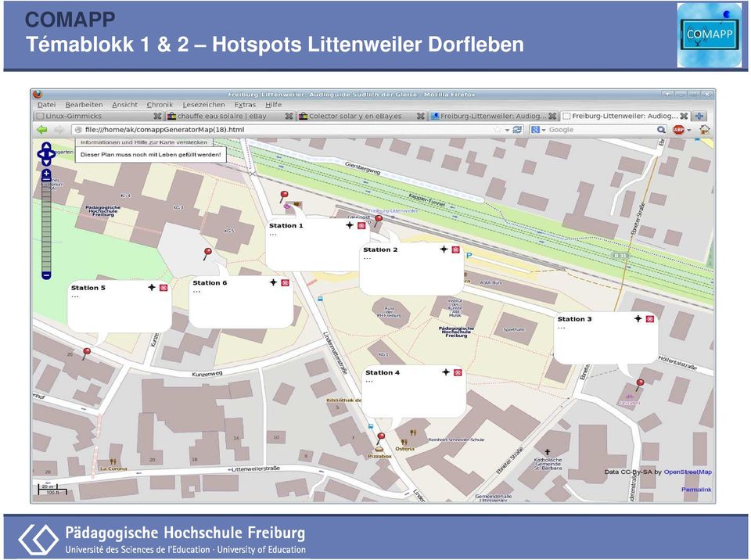Click move cross icon in Station 6 popup

click(274, 282)
